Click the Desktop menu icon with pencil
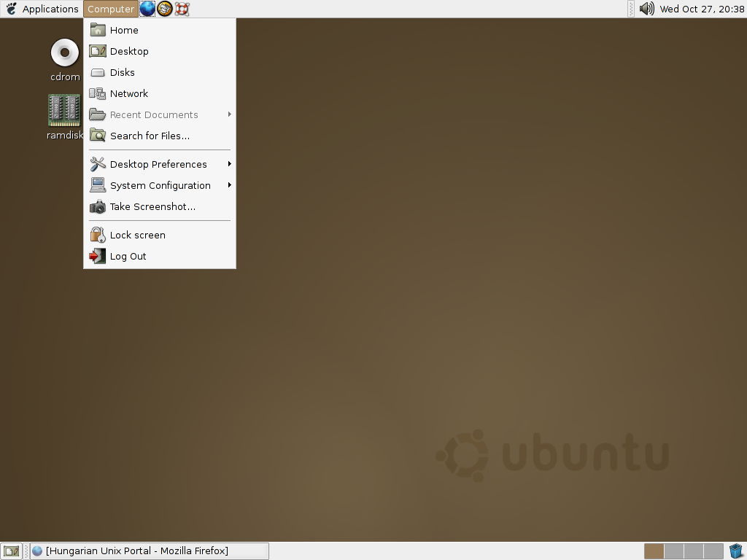 [98, 51]
